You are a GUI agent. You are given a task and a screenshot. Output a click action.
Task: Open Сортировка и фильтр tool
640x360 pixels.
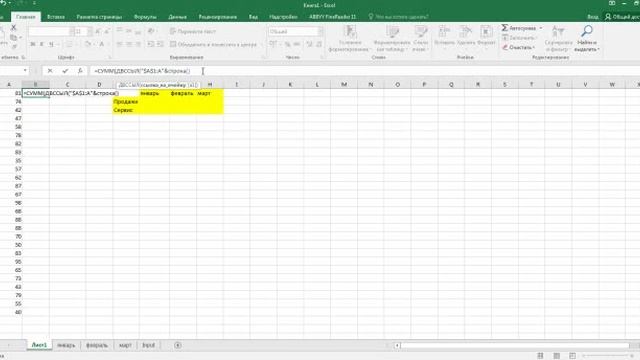click(x=558, y=38)
